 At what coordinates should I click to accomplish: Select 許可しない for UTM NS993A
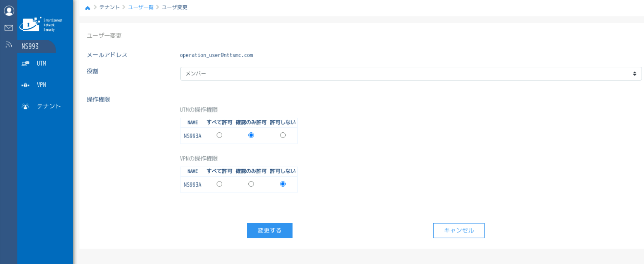[x=283, y=135]
